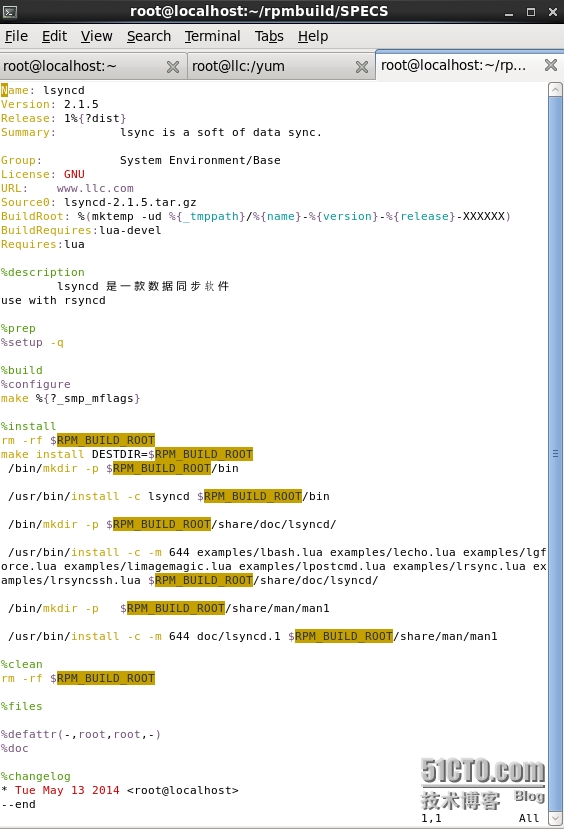
Task: Open the View menu
Action: [96, 36]
